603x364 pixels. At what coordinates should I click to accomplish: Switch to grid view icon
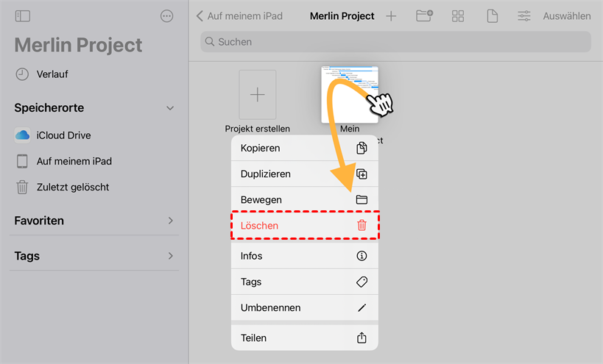click(x=458, y=15)
